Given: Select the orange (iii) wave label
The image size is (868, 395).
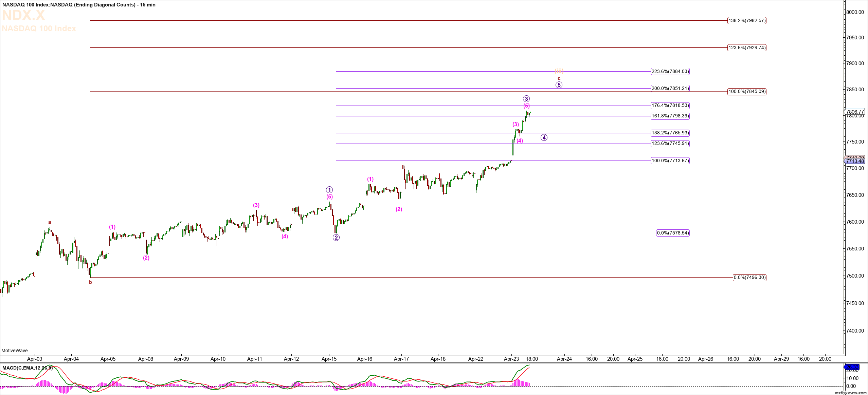Looking at the screenshot, I should tap(559, 71).
